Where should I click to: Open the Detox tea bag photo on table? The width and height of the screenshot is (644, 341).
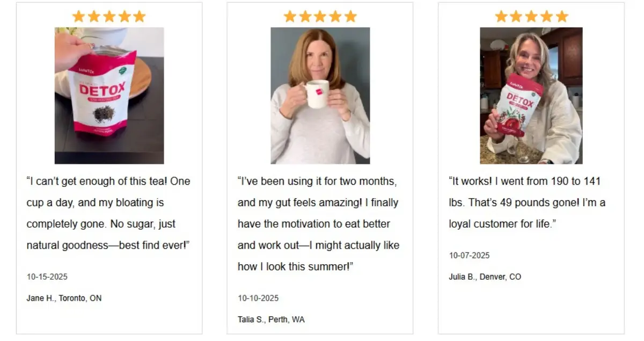[109, 96]
